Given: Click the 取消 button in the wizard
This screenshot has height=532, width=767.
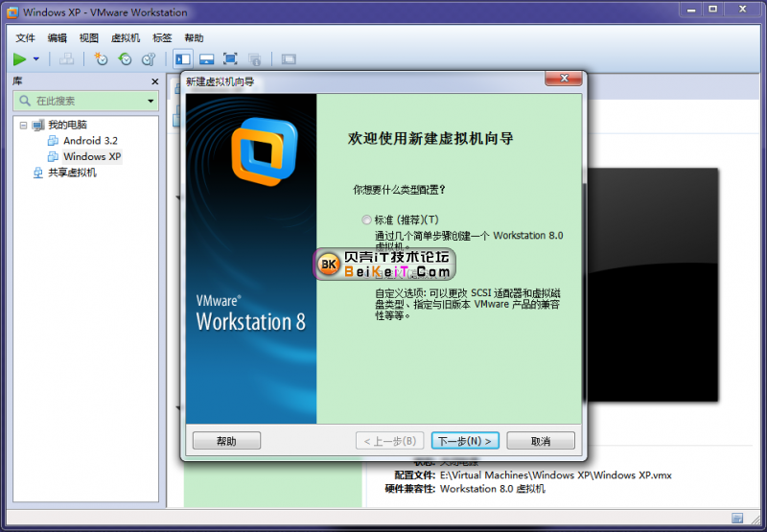Looking at the screenshot, I should 541,441.
